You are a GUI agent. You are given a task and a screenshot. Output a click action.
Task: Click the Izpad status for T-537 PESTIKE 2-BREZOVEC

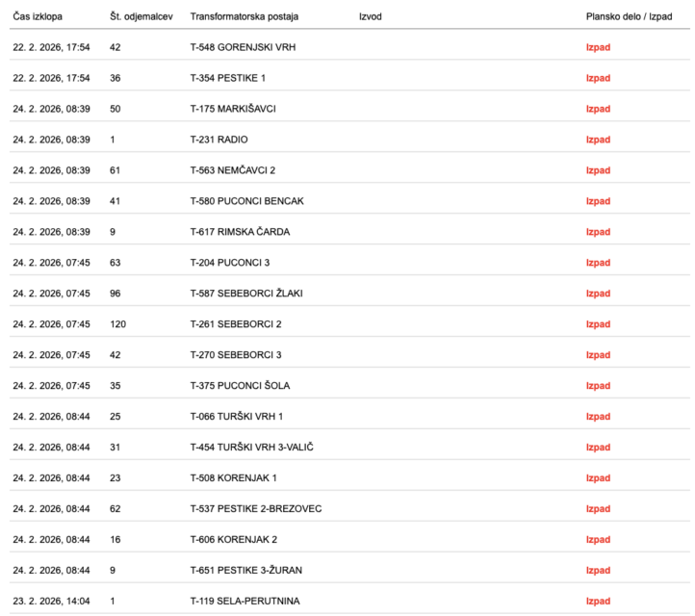[598, 509]
